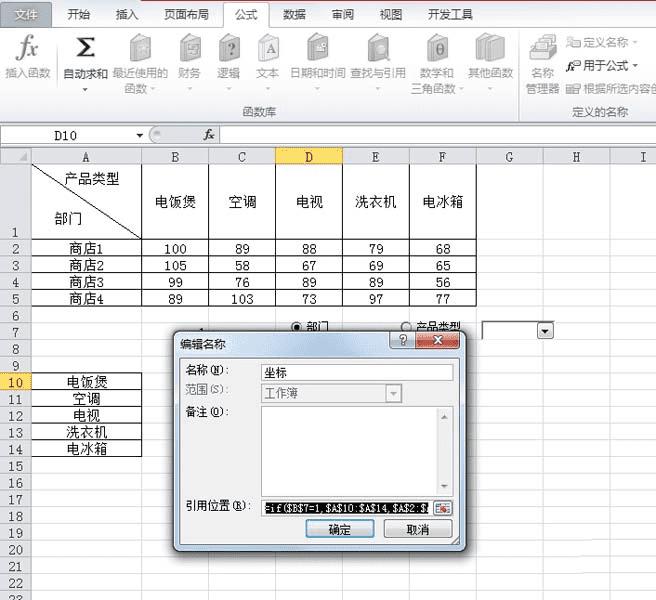This screenshot has width=656, height=600.
Task: Select row 2 header
Action: click(x=15, y=249)
